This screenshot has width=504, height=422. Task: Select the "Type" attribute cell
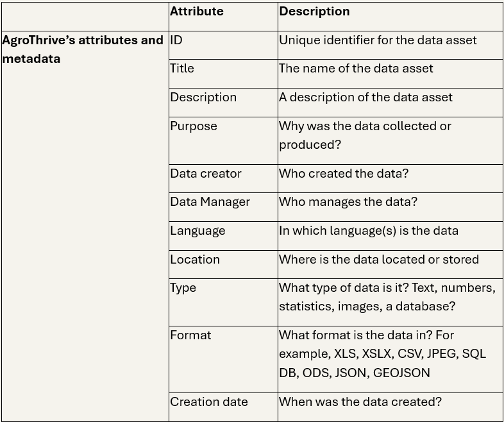183,288
